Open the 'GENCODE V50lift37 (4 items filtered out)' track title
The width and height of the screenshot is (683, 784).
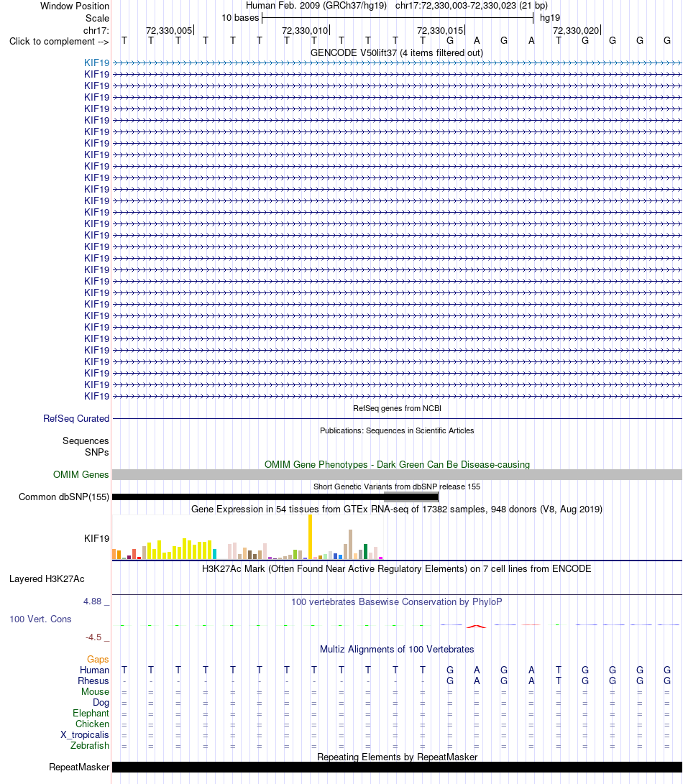pos(397,53)
